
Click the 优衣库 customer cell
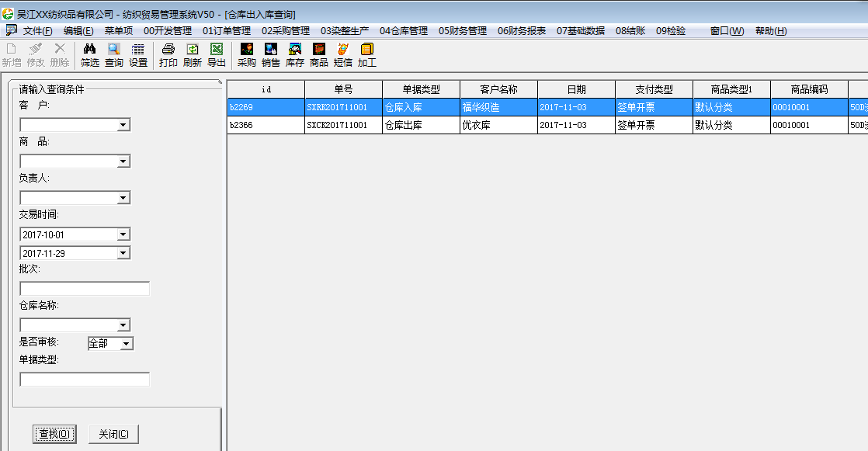pyautogui.click(x=498, y=125)
